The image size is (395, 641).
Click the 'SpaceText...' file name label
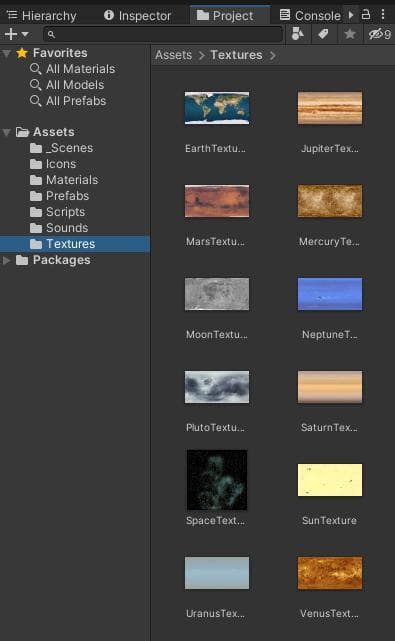(215, 520)
